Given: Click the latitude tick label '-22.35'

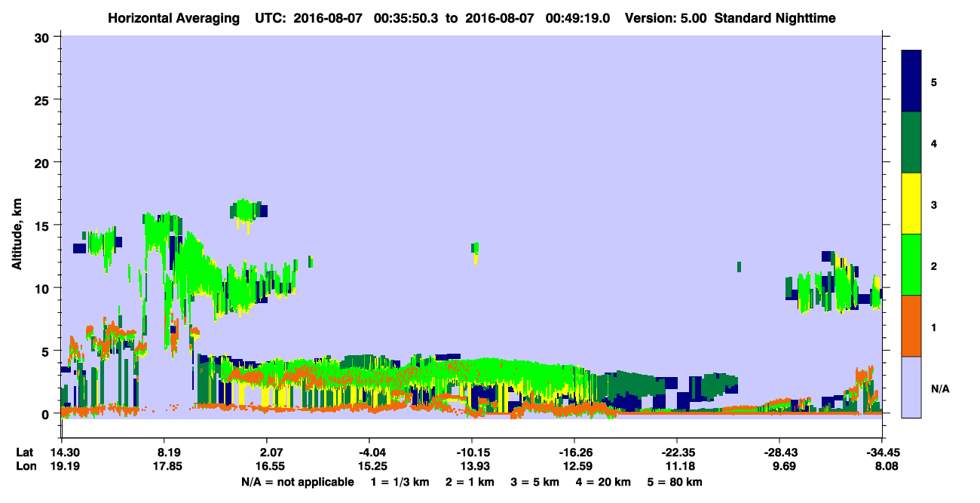Looking at the screenshot, I should [x=677, y=452].
